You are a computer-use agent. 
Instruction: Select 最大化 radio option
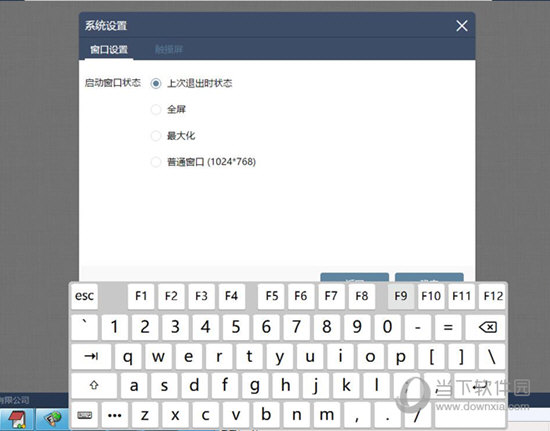click(156, 136)
